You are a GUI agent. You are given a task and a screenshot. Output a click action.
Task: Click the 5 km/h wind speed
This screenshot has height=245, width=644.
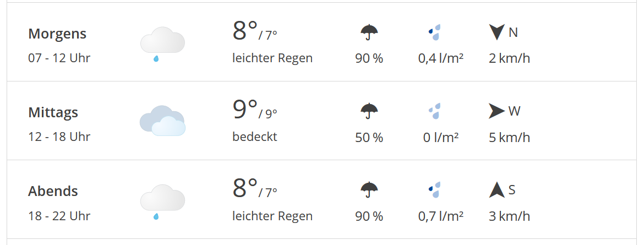(x=509, y=137)
